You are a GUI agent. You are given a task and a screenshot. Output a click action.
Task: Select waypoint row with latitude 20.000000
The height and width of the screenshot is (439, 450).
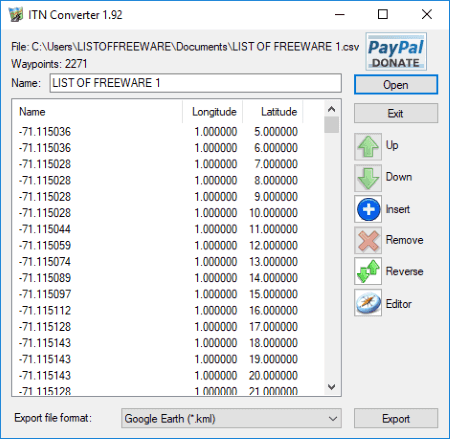(158, 376)
